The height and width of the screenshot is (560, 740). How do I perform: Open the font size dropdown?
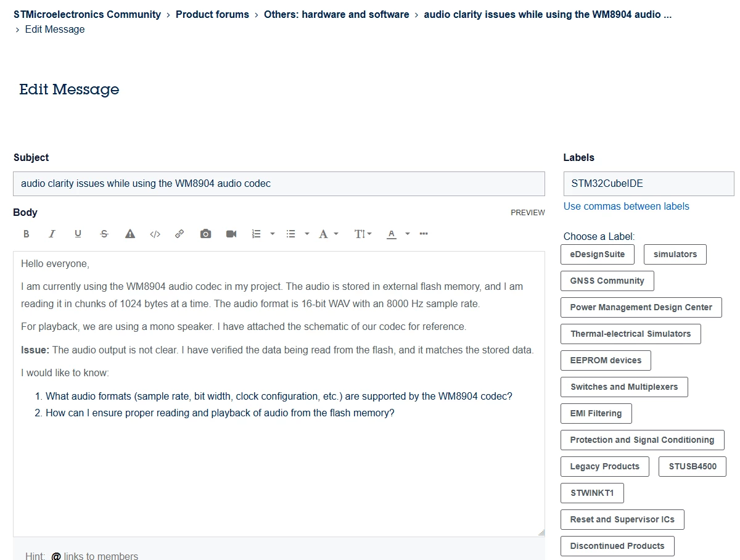(363, 234)
